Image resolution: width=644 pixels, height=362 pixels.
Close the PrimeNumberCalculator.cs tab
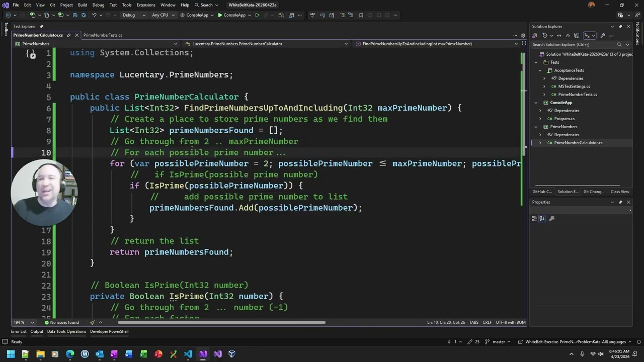(76, 35)
